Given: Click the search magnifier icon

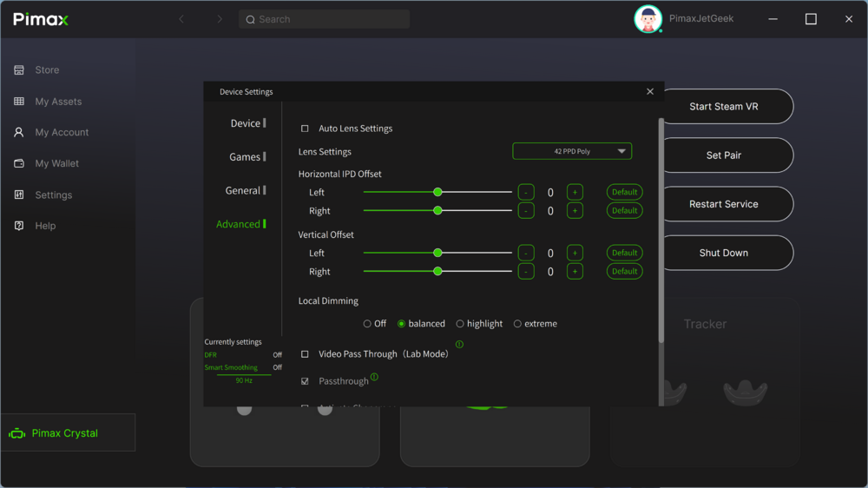Looking at the screenshot, I should (x=250, y=19).
